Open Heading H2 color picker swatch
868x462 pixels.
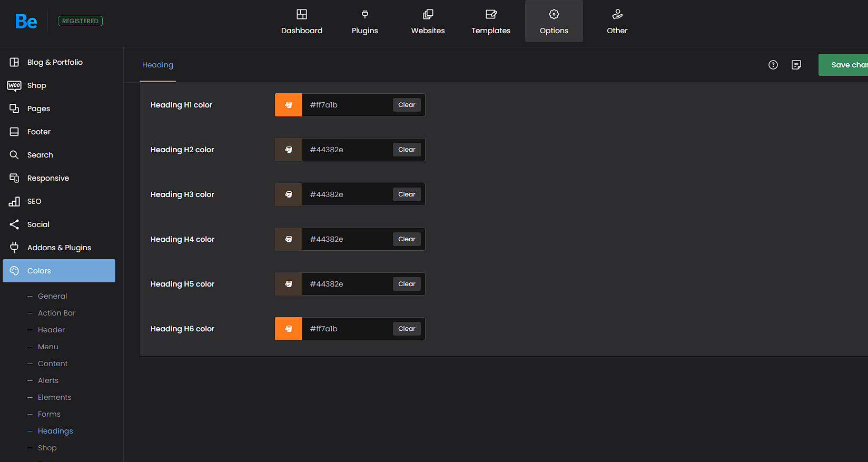coord(289,150)
